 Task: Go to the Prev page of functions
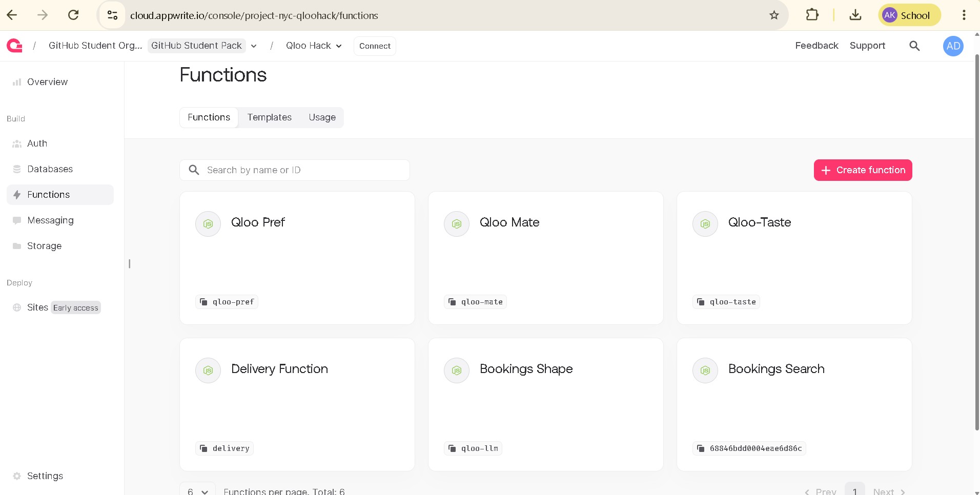coord(821,491)
